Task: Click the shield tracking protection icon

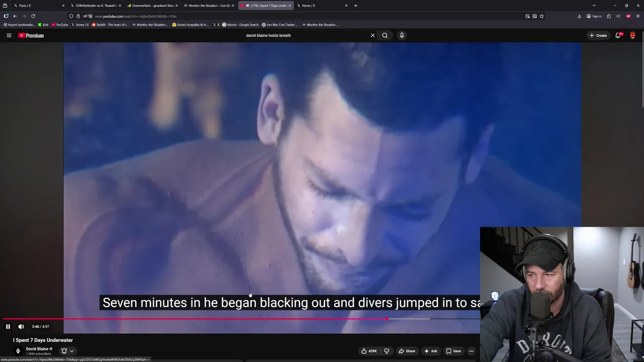Action: click(x=71, y=16)
